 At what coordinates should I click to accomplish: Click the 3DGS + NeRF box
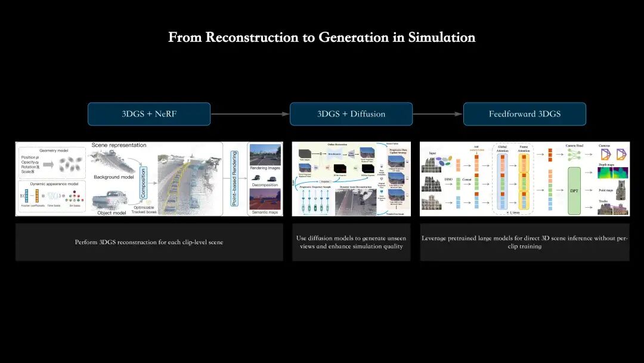149,114
